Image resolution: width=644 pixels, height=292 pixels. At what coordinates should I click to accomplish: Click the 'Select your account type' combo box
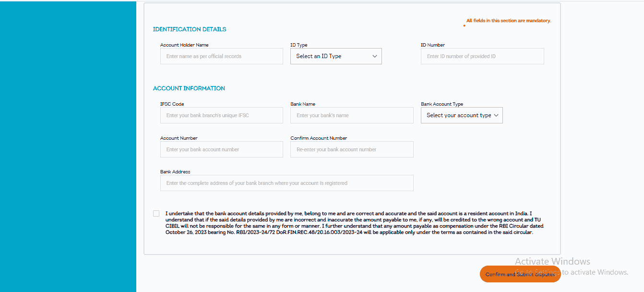tap(461, 115)
